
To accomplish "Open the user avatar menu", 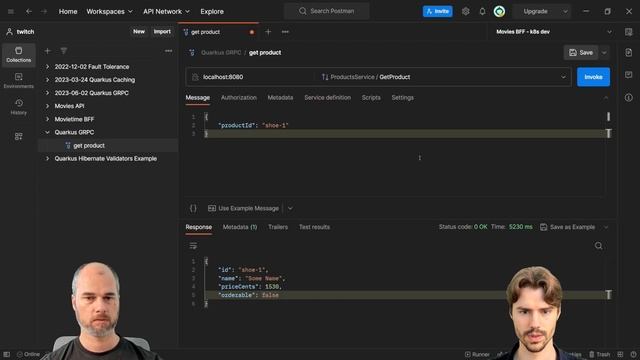I will click(x=499, y=11).
